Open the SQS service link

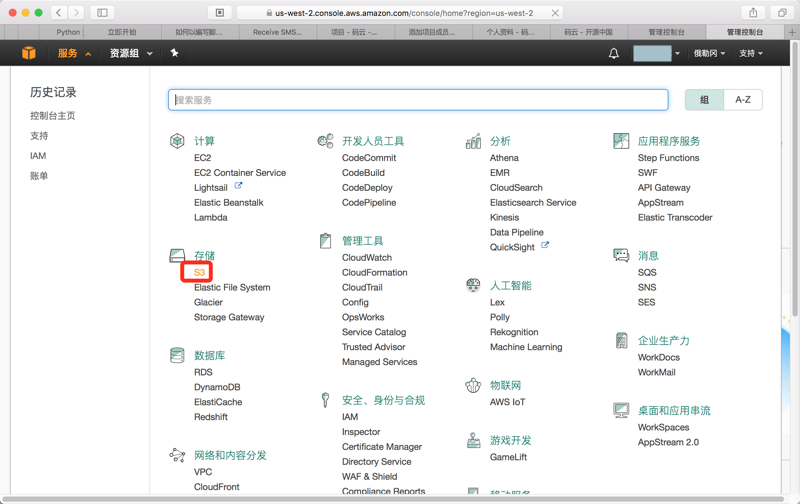tap(647, 272)
